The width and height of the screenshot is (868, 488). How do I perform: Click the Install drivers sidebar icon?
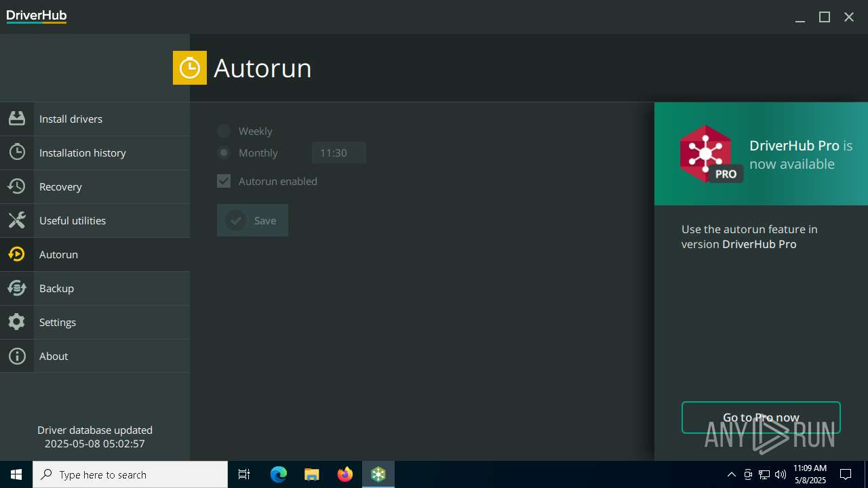coord(17,119)
